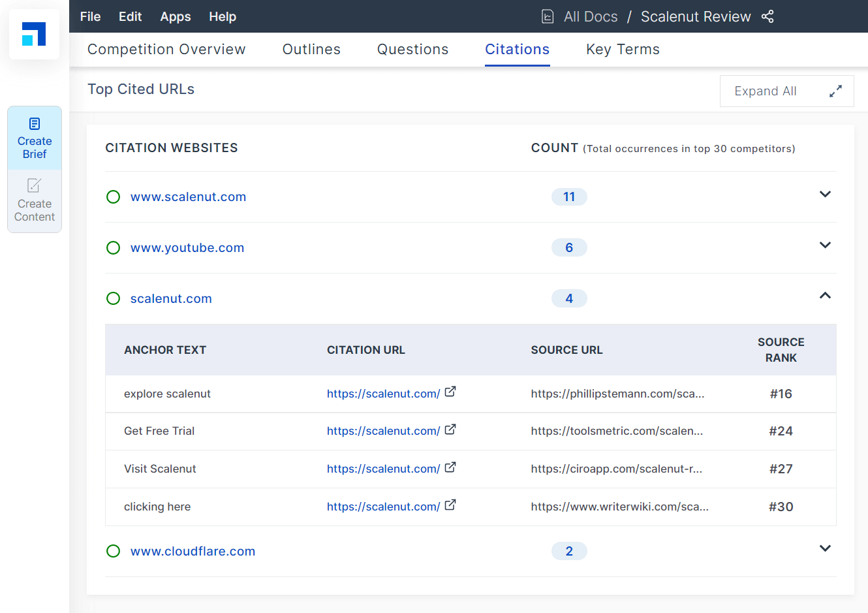Click the ciroapp.com source URL
This screenshot has height=613, width=868.
tap(616, 469)
